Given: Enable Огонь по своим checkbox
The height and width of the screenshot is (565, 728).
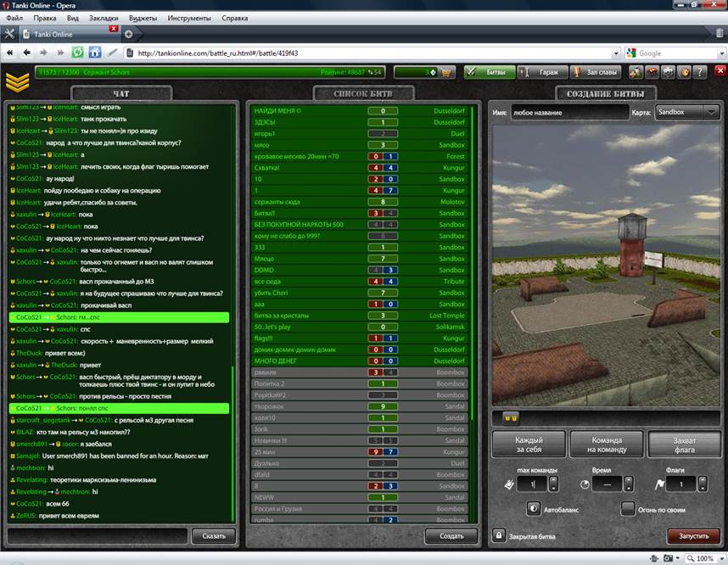Looking at the screenshot, I should coord(628,509).
